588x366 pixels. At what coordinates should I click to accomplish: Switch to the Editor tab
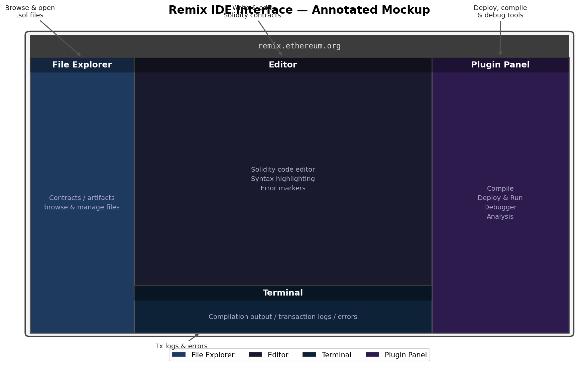(x=283, y=64)
